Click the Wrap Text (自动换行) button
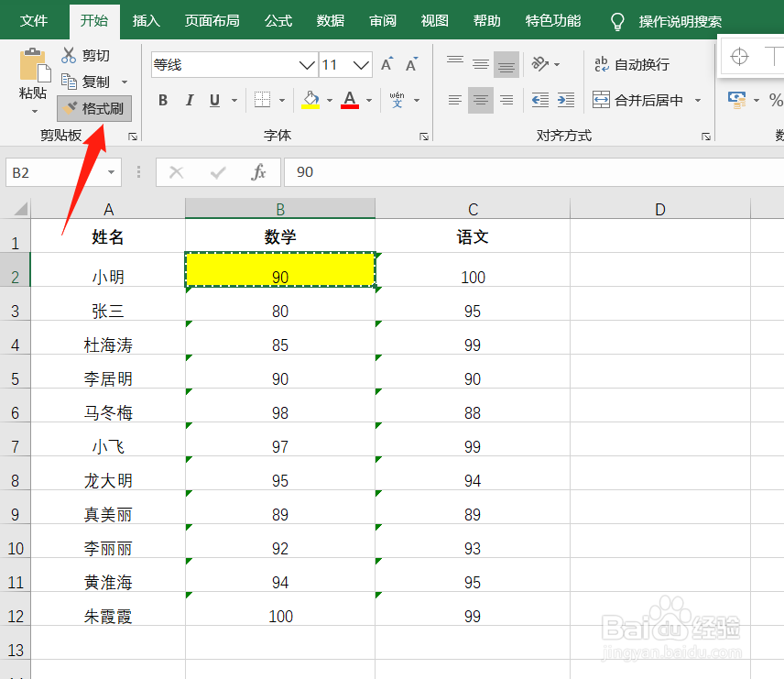The height and width of the screenshot is (679, 784). [x=631, y=64]
